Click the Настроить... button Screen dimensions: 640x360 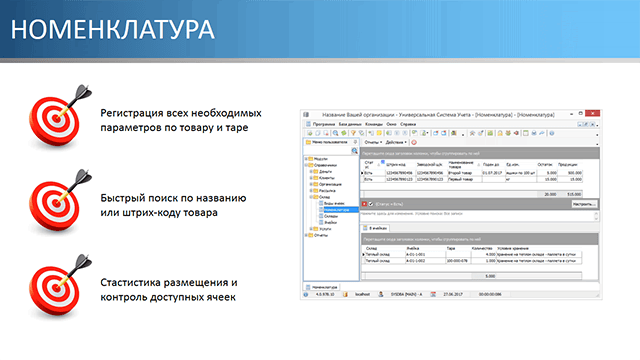[584, 204]
